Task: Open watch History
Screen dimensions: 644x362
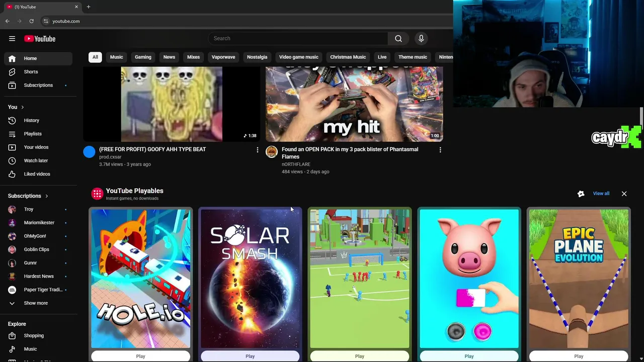Action: pos(38,121)
